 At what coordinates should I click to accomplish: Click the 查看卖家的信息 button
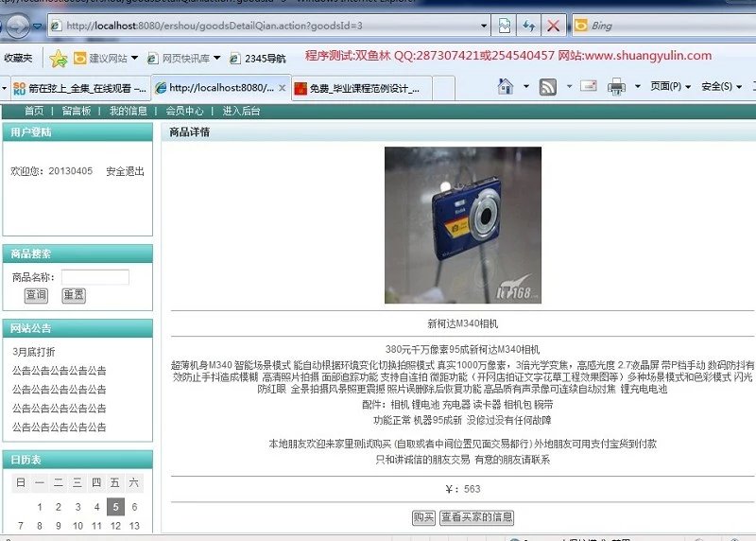click(x=476, y=517)
